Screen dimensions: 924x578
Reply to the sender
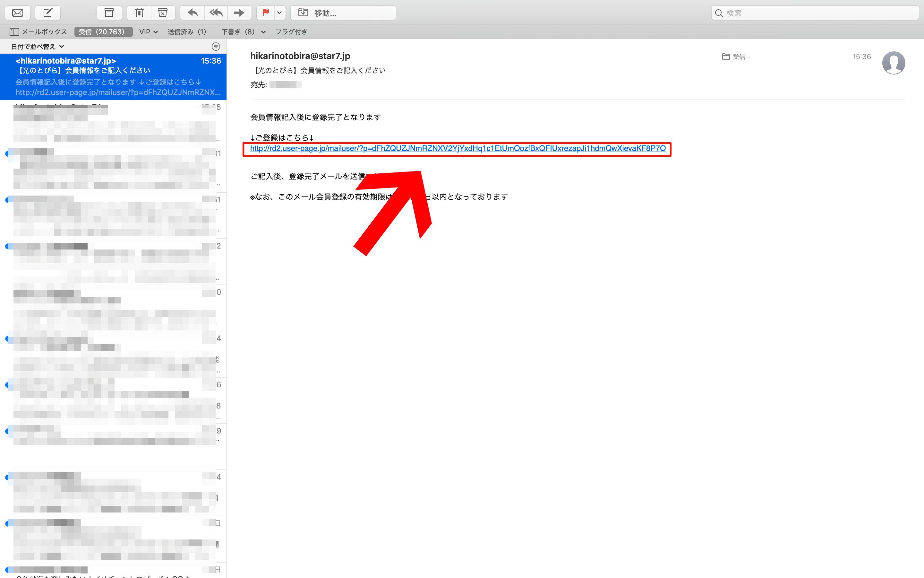point(193,13)
